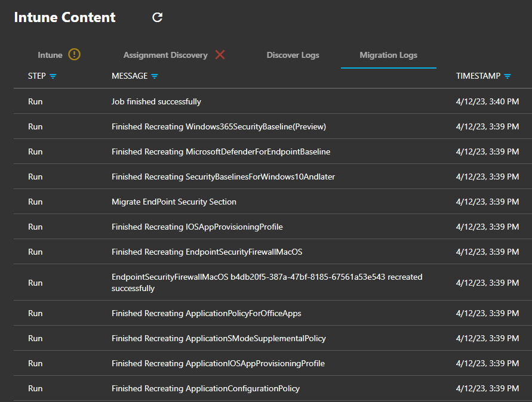Open the MESSAGE column filter
This screenshot has height=402, width=532.
(155, 76)
